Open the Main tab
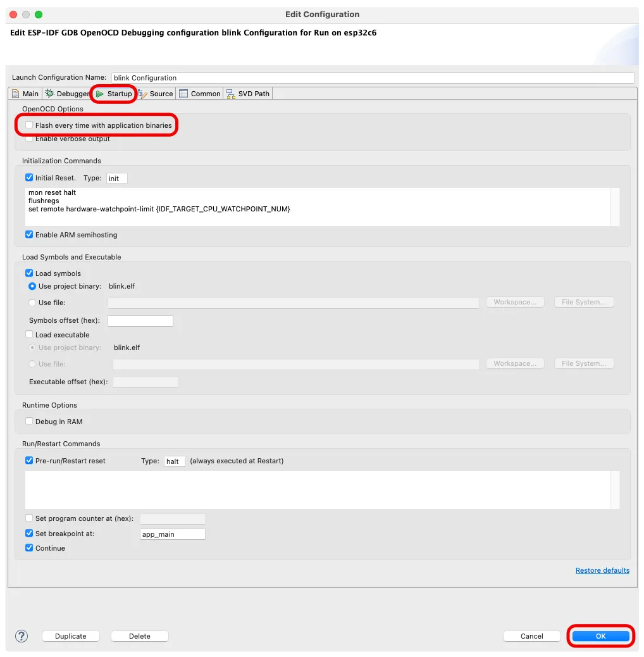The width and height of the screenshot is (644, 657). tap(25, 94)
